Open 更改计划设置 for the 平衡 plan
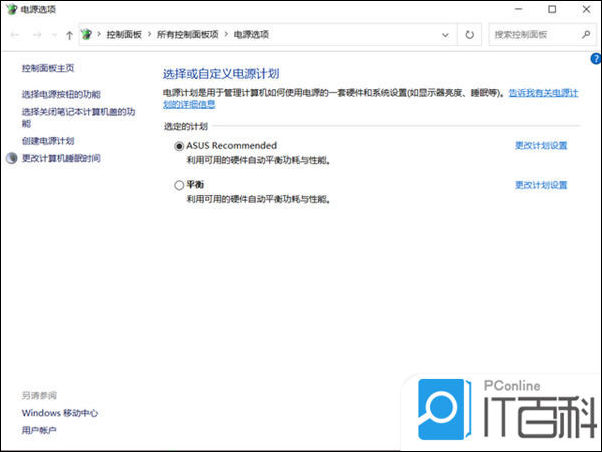602x452 pixels. coord(541,185)
